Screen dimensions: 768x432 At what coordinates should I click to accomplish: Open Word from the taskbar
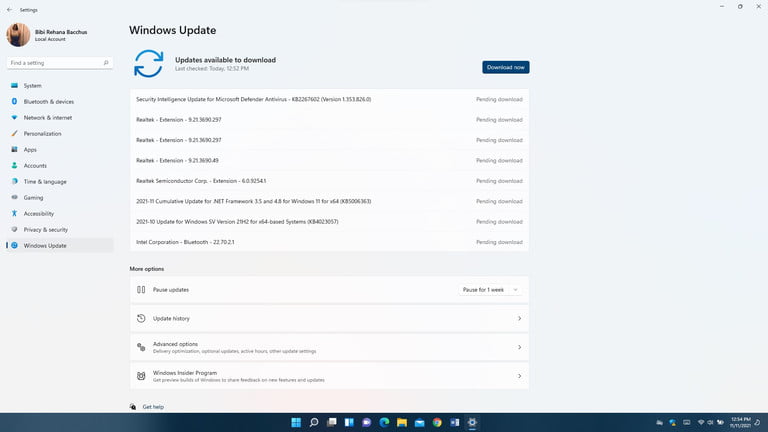click(455, 422)
